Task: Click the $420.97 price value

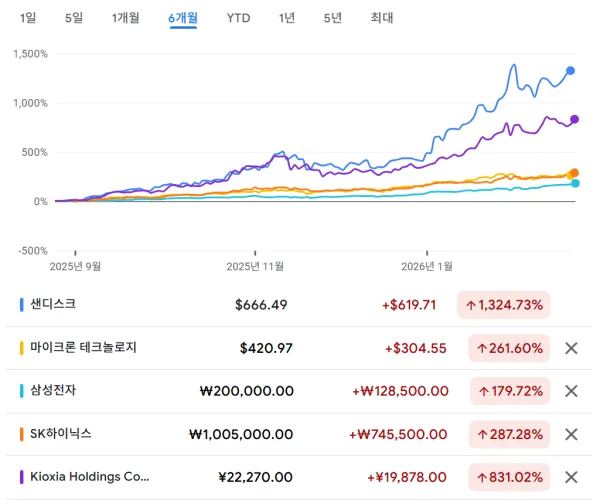Action: click(x=266, y=348)
